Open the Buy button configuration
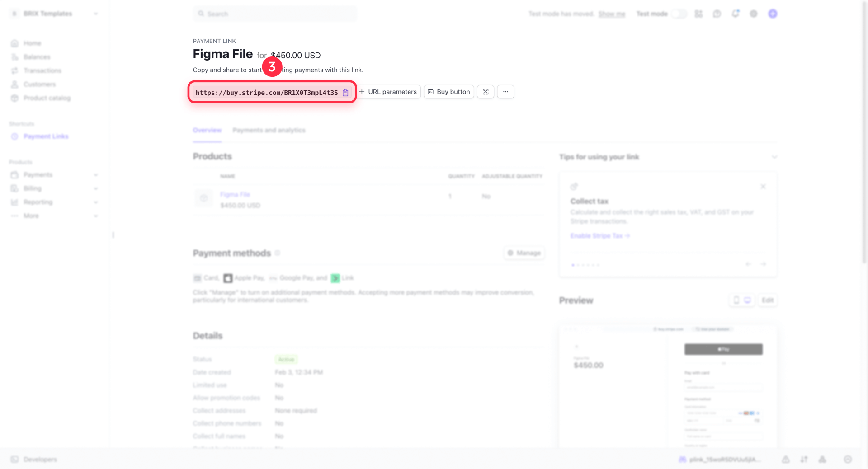 coord(448,92)
